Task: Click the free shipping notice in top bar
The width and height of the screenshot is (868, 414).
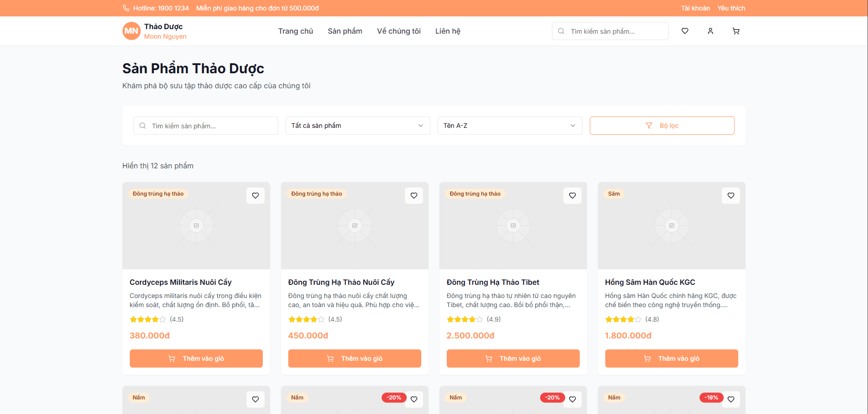Action: point(257,8)
